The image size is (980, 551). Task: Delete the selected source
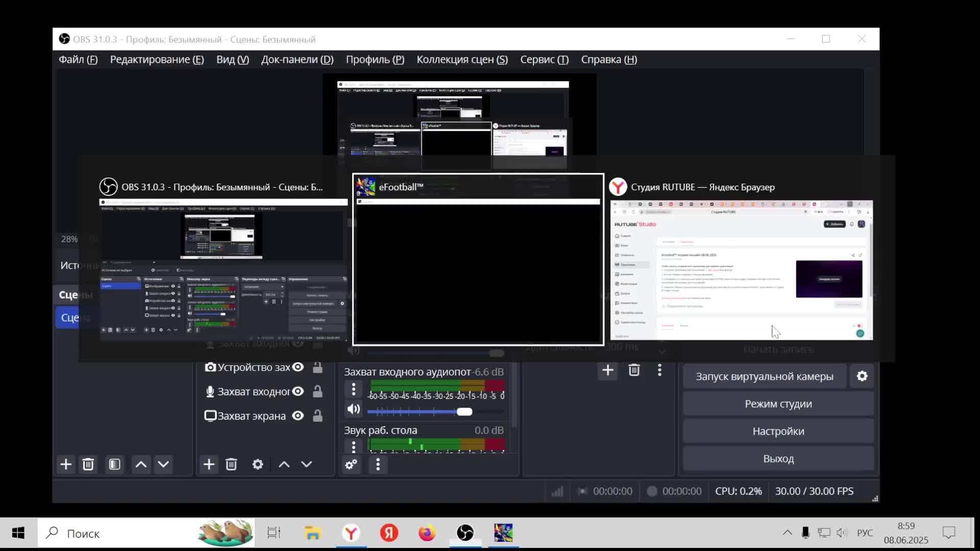(x=231, y=464)
